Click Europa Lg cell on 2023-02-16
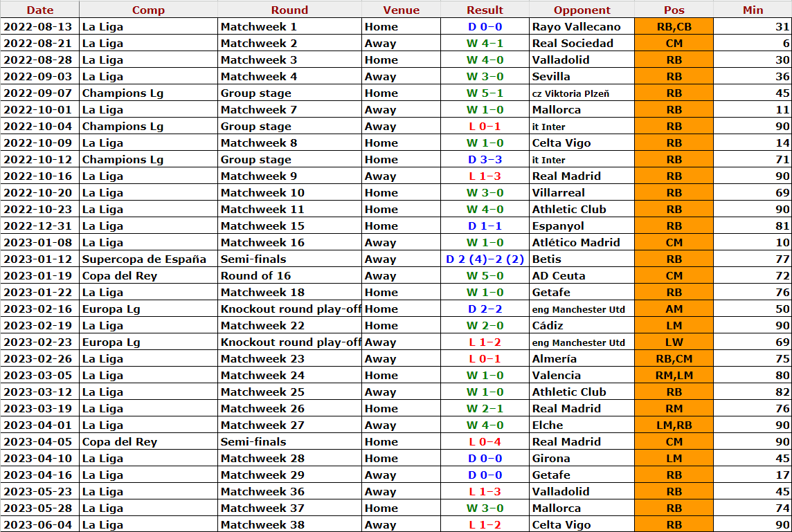Image resolution: width=792 pixels, height=532 pixels. point(148,309)
